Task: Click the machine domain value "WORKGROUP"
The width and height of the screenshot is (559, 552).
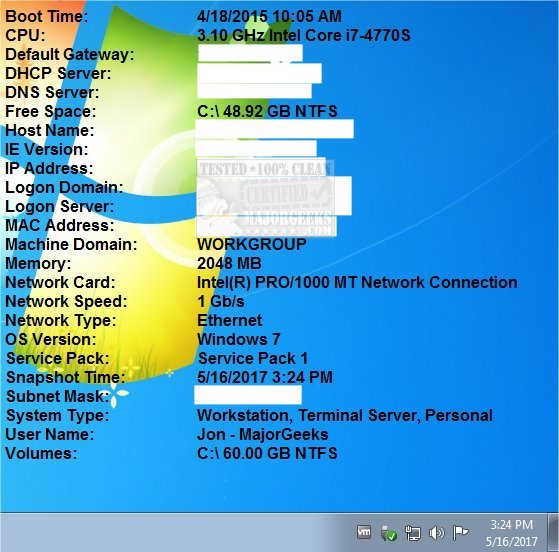Action: click(252, 244)
